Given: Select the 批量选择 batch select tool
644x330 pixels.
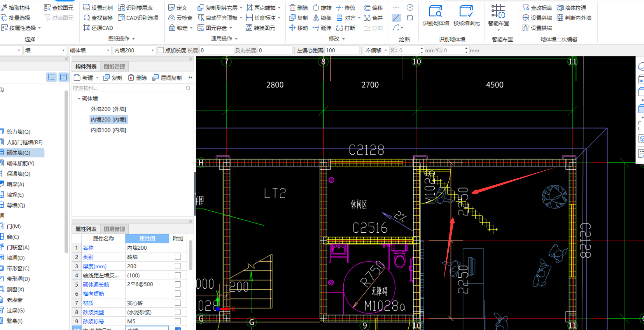Looking at the screenshot, I should click(x=16, y=18).
